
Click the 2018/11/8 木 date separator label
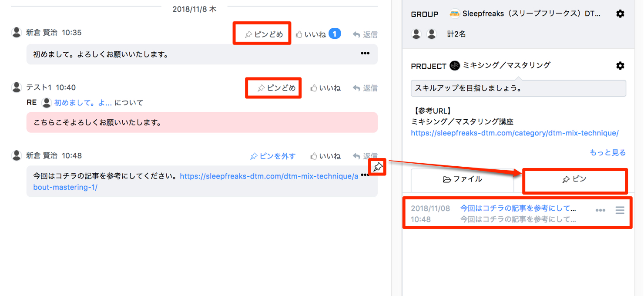194,9
